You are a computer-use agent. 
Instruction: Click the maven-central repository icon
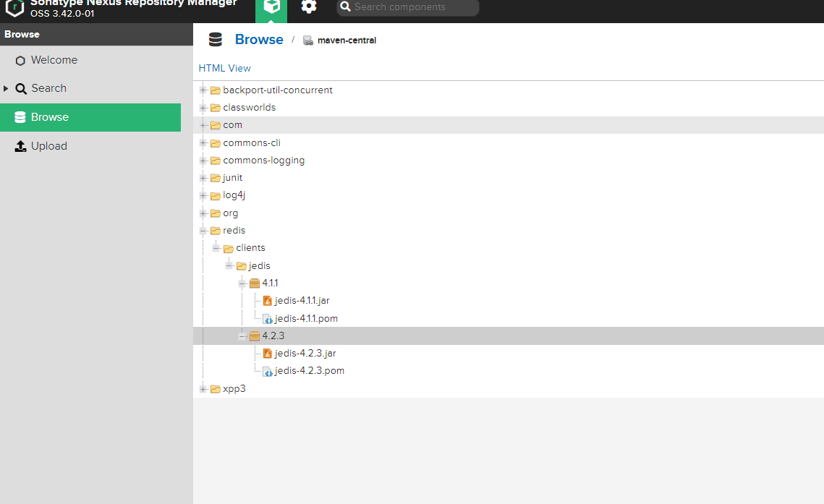308,40
